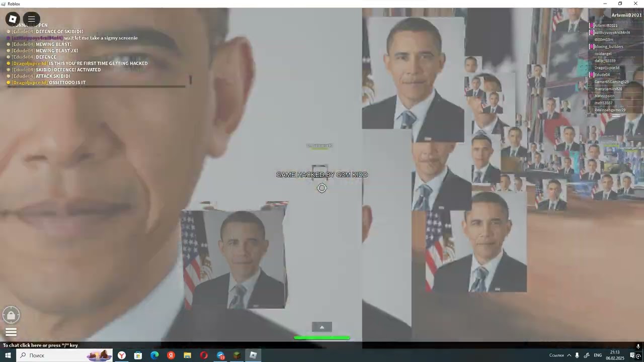
Task: Open the Telegram icon with notification badge
Action: pyautogui.click(x=220, y=355)
